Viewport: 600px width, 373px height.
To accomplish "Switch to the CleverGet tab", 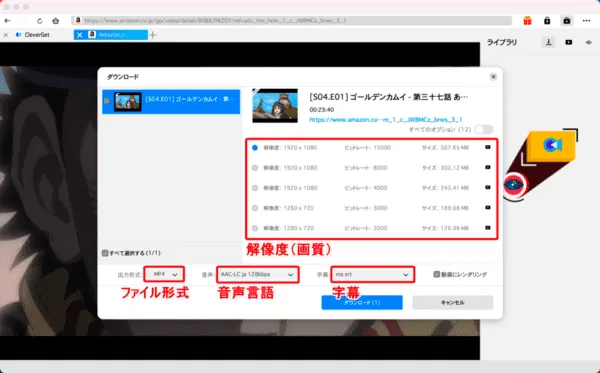I will pyautogui.click(x=37, y=35).
